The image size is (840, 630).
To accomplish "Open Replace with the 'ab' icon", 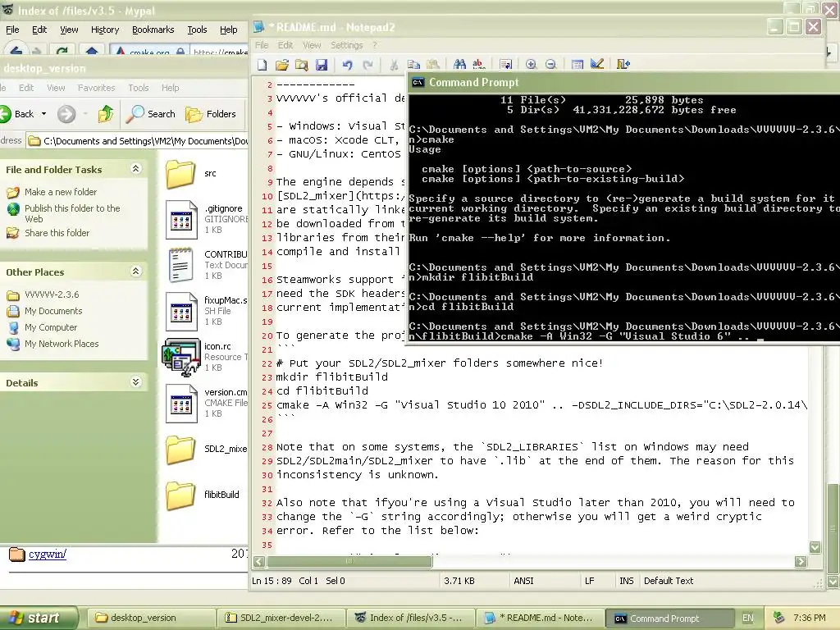I will [479, 65].
